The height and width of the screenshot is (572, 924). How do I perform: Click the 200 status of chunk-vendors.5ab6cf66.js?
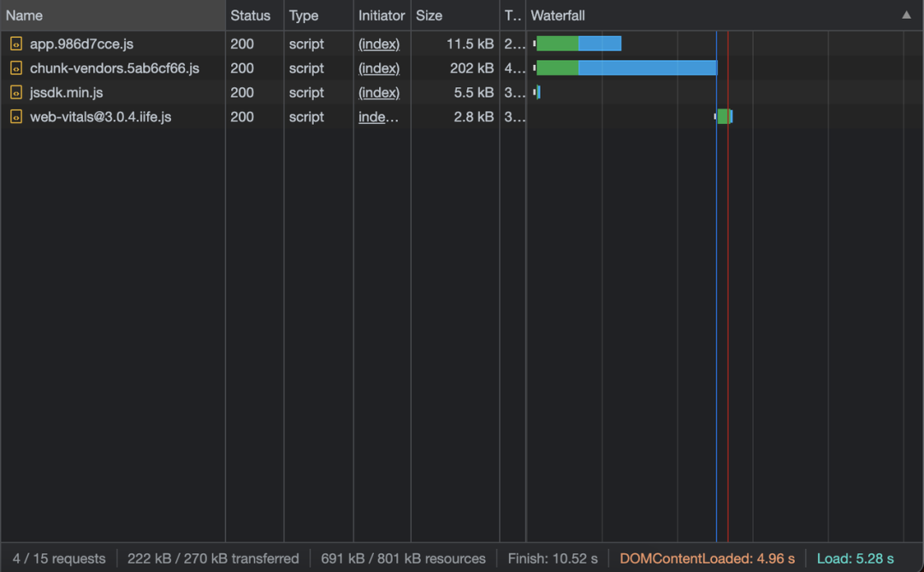click(242, 68)
